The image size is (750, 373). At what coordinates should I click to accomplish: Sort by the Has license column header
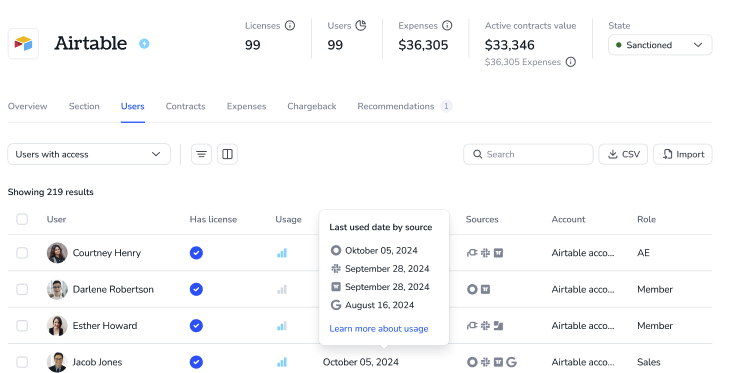coord(213,219)
